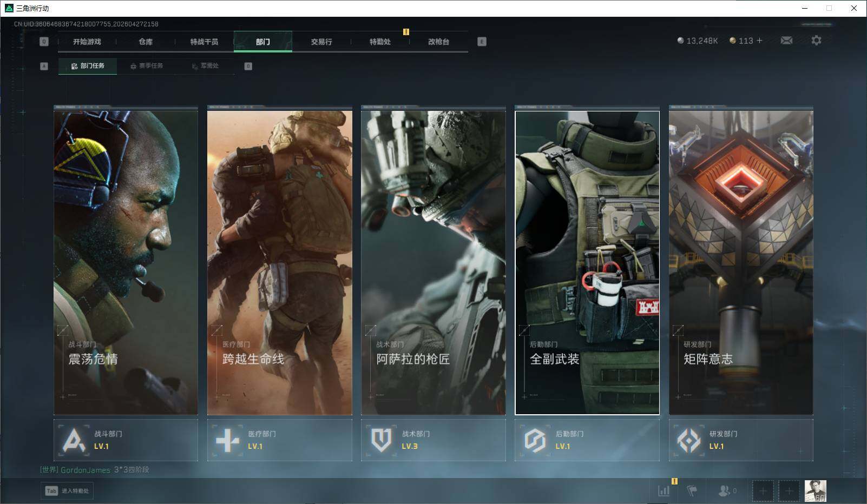Switch to the 仓库 tab

(x=146, y=42)
